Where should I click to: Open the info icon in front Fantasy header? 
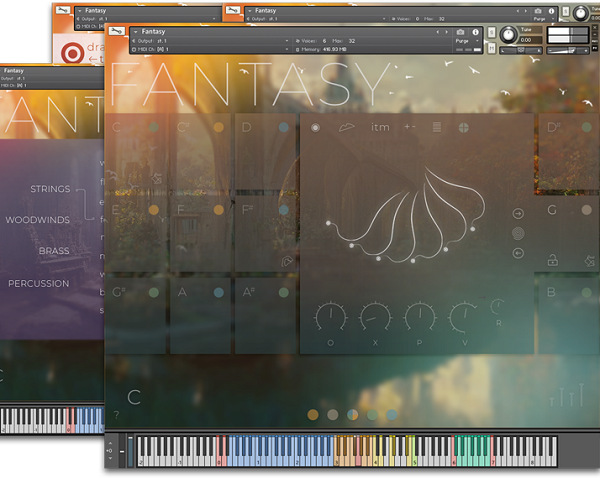pyautogui.click(x=475, y=32)
